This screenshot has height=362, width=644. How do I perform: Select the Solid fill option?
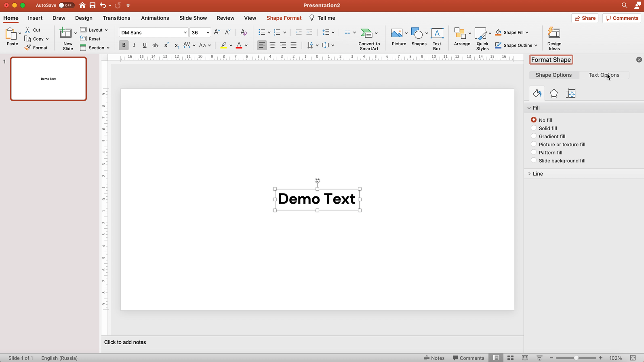tap(534, 128)
